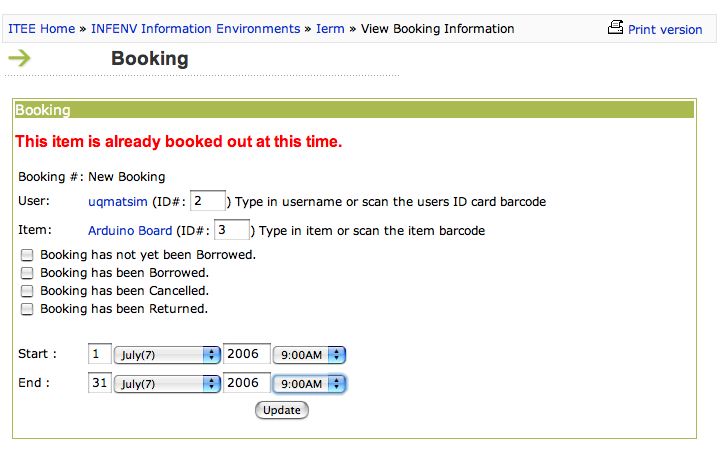Tick the 'Booking has been Borrowed' checkbox
Viewport: 724px width, 458px height.
pyautogui.click(x=27, y=273)
